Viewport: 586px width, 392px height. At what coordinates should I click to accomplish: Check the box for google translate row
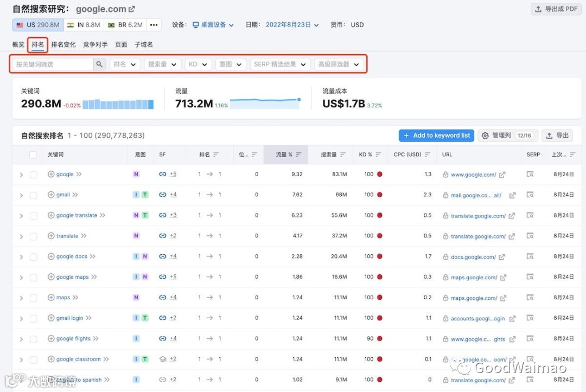pyautogui.click(x=33, y=216)
